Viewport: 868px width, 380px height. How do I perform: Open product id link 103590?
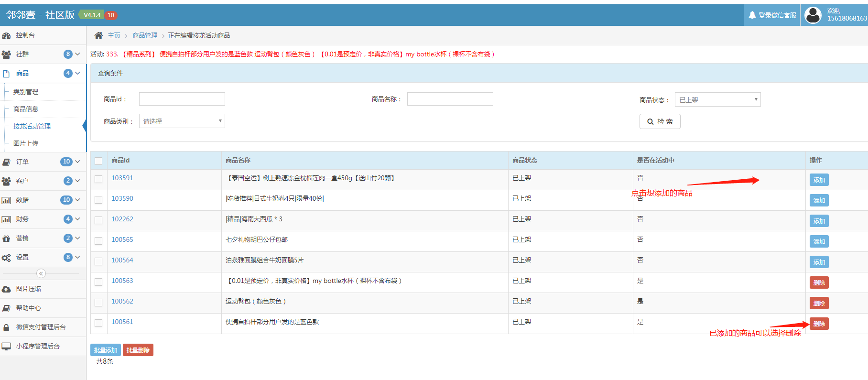(122, 198)
